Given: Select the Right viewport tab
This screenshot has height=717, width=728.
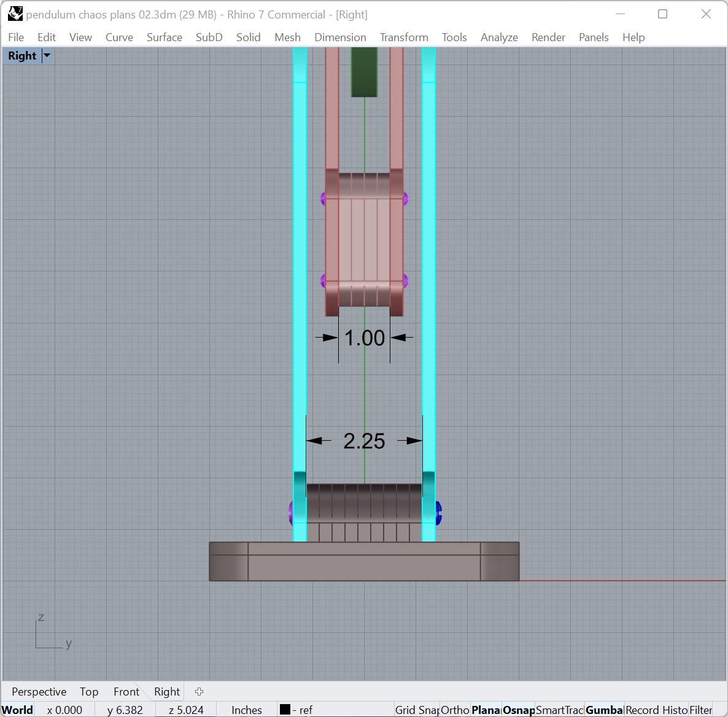Looking at the screenshot, I should pyautogui.click(x=167, y=691).
